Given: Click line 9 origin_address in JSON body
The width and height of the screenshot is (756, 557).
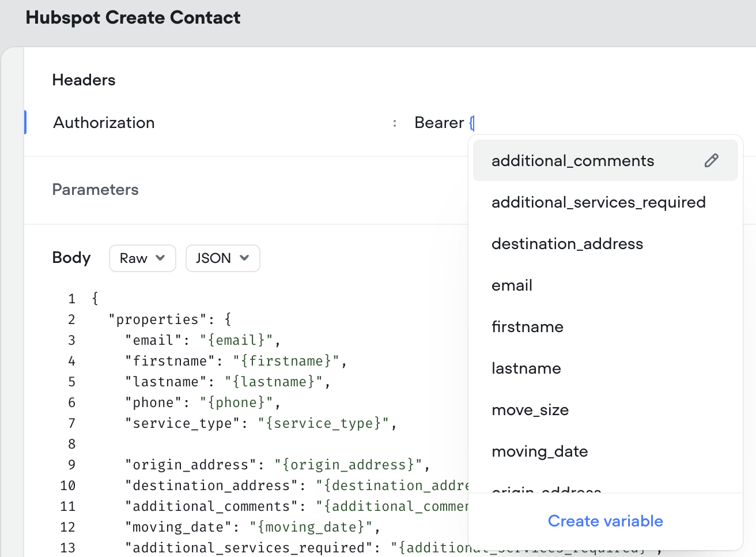Looking at the screenshot, I should (277, 465).
